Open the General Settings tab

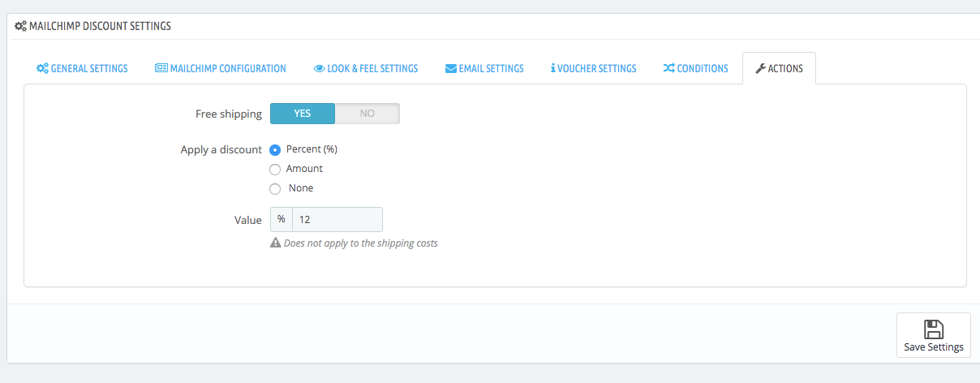[x=82, y=68]
